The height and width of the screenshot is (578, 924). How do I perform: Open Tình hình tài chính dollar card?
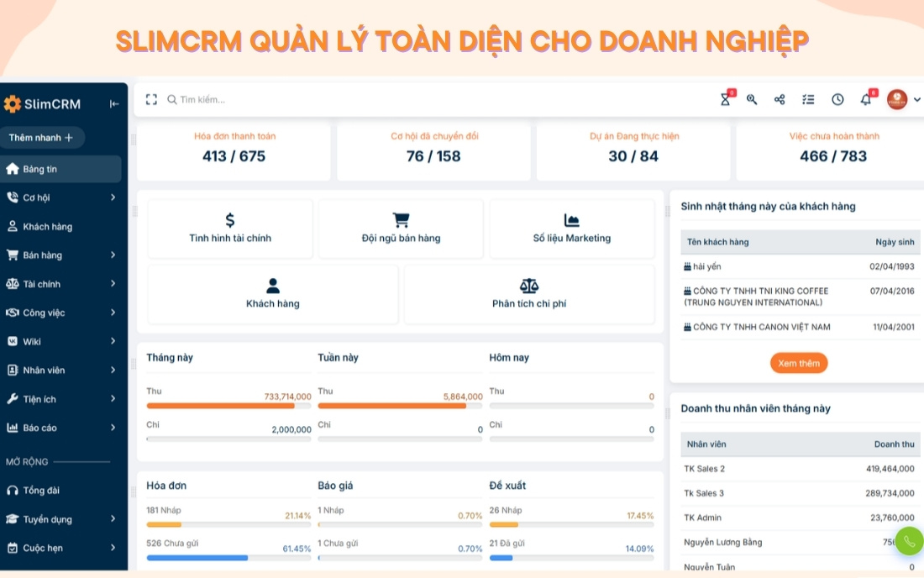(x=230, y=229)
